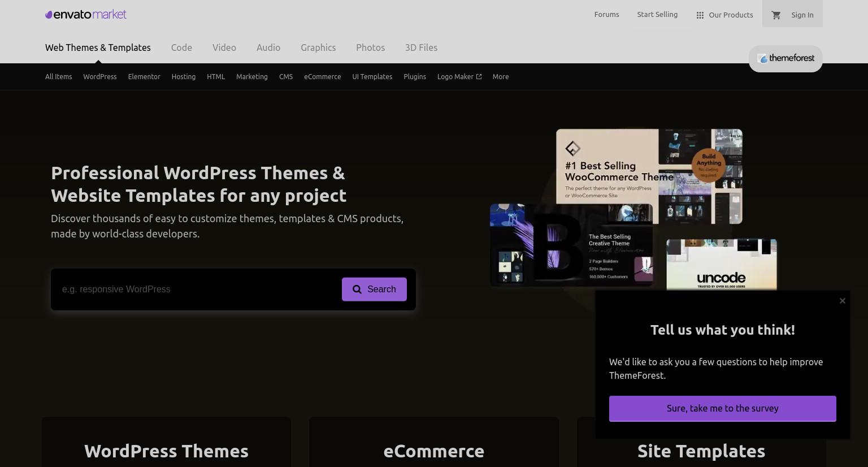Open the Start Selling link
Viewport: 868px width, 467px height.
tap(657, 15)
